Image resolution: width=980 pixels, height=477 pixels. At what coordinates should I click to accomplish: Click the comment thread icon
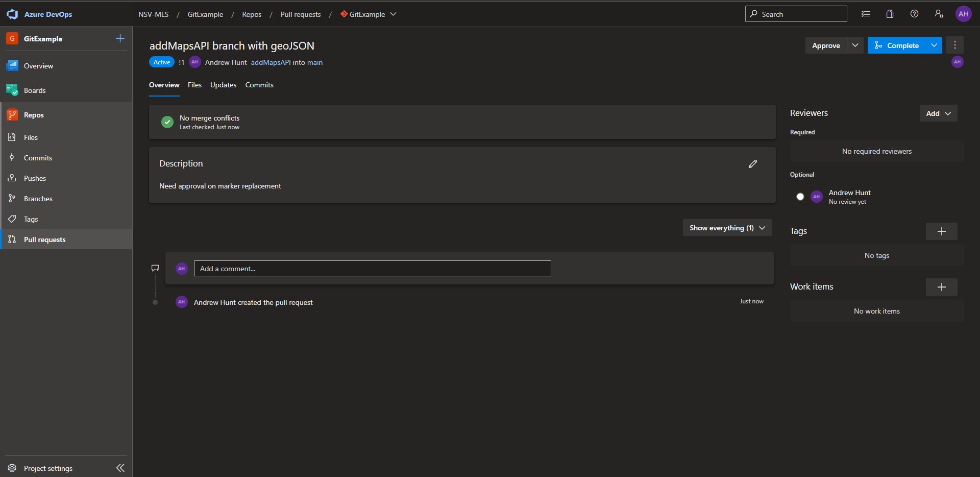pos(155,268)
